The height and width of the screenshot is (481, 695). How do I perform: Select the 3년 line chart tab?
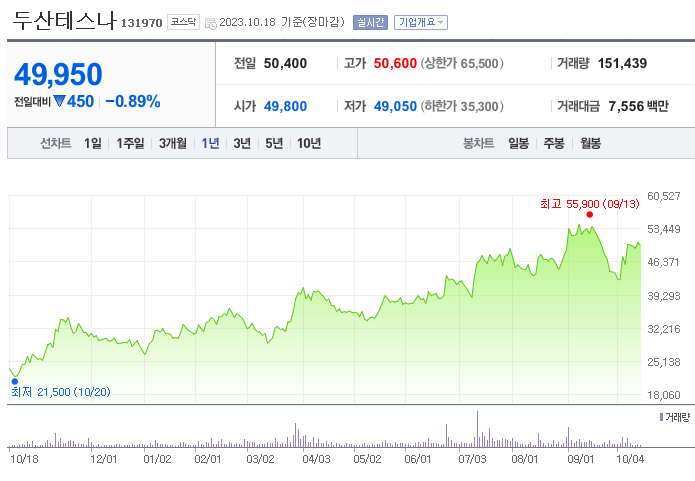(242, 143)
